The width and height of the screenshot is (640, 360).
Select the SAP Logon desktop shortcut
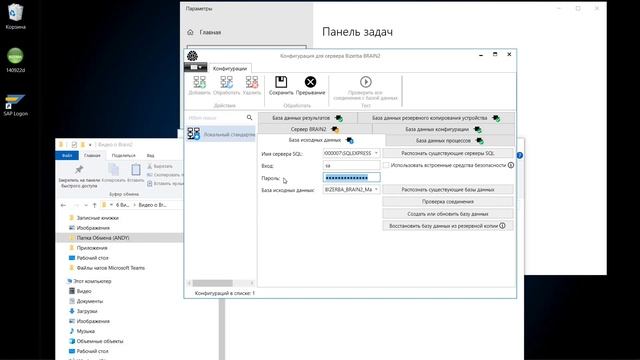pyautogui.click(x=16, y=105)
